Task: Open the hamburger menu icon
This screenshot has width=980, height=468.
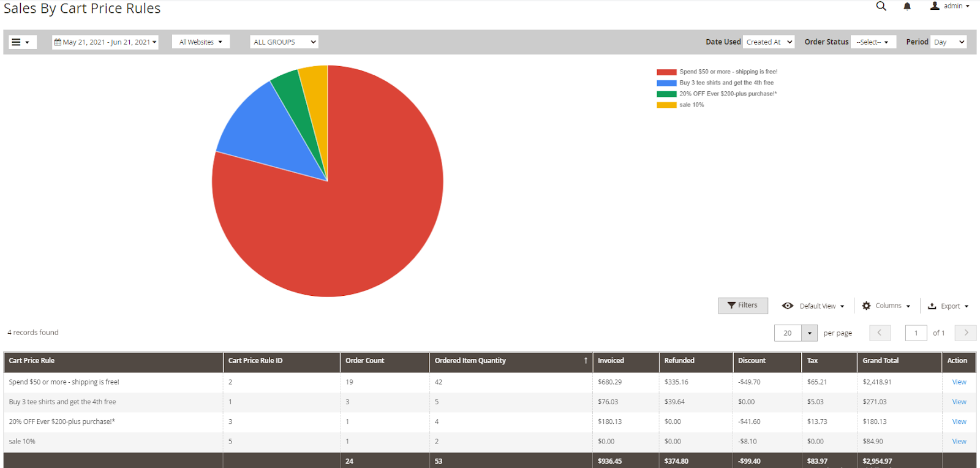Action: [21, 42]
